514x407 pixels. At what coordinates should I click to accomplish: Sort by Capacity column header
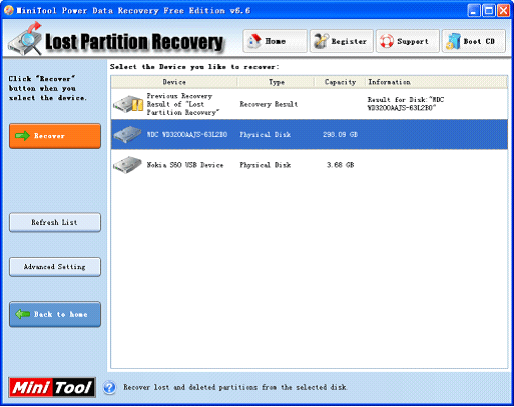(340, 82)
